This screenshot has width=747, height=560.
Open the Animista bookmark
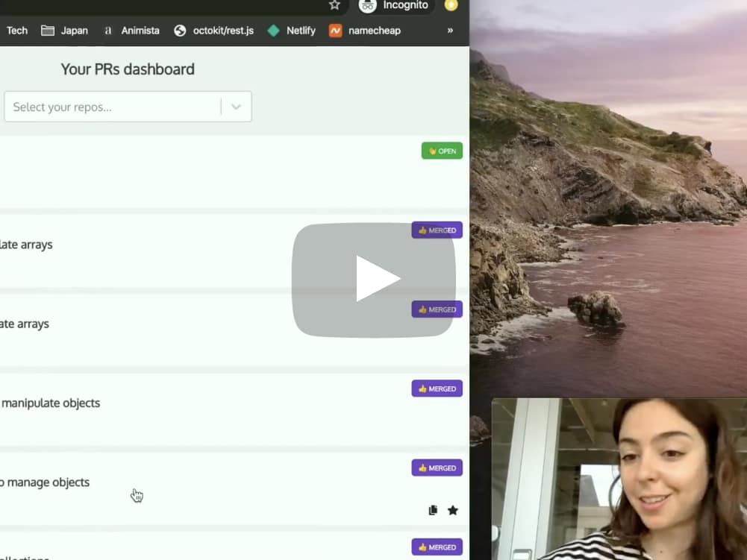(x=134, y=31)
